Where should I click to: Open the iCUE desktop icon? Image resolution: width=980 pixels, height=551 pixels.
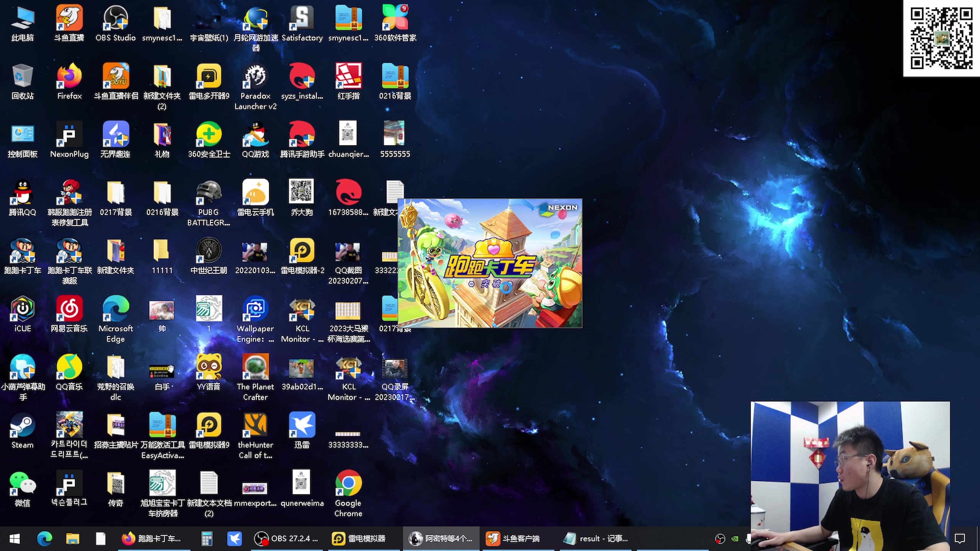click(23, 309)
